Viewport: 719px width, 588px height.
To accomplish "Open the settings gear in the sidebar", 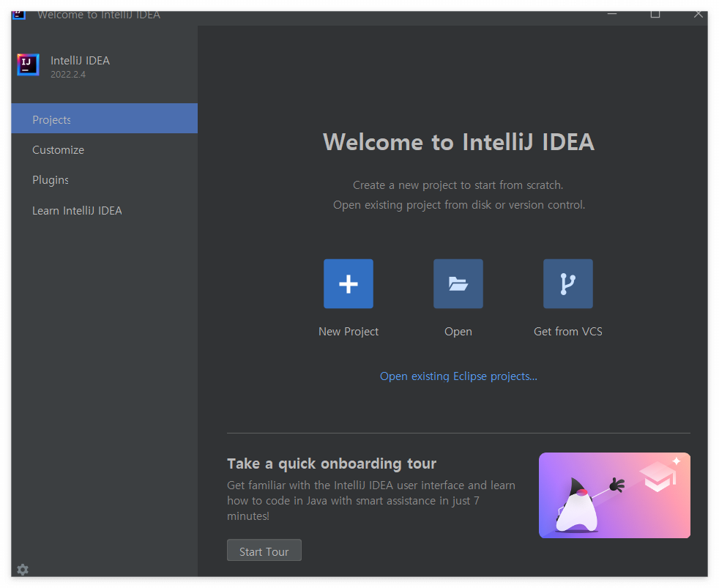I will pos(23,569).
